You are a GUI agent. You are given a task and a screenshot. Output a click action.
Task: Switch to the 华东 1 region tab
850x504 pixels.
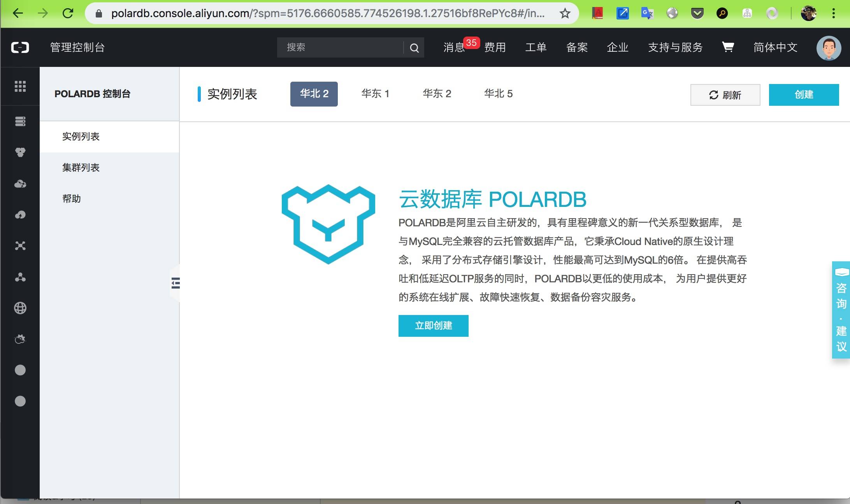[375, 94]
